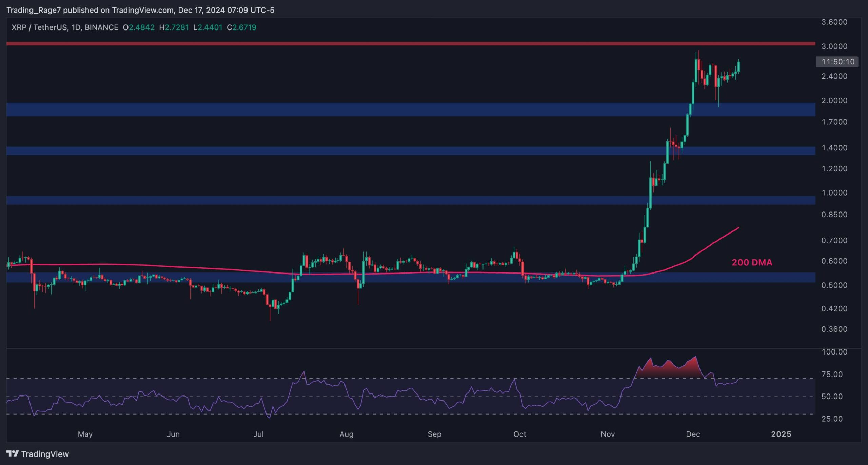Click the red overbought RSI area
Screen dimensions: 868x465
click(666, 370)
